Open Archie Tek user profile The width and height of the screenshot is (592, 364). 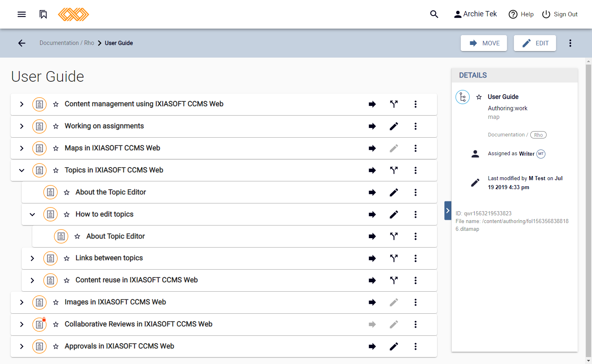(x=475, y=14)
